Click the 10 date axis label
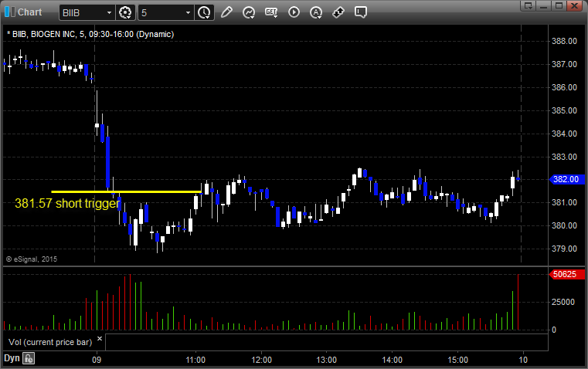The width and height of the screenshot is (588, 369). (523, 360)
